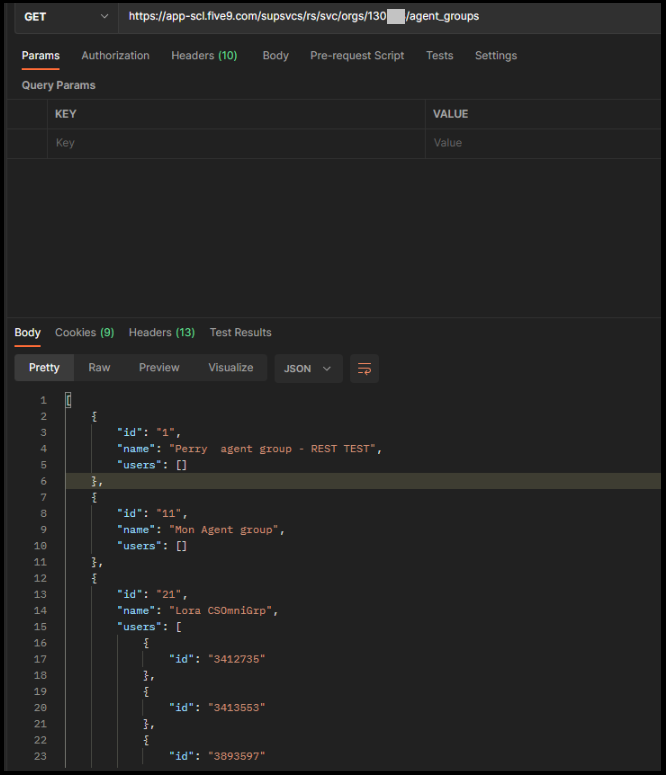
Task: Switch to Preview view
Action: (x=159, y=368)
